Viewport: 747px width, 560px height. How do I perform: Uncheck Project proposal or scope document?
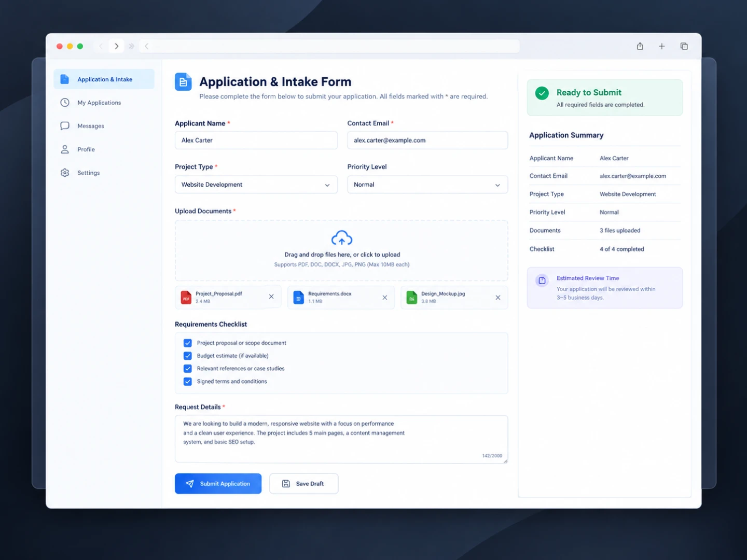point(188,343)
